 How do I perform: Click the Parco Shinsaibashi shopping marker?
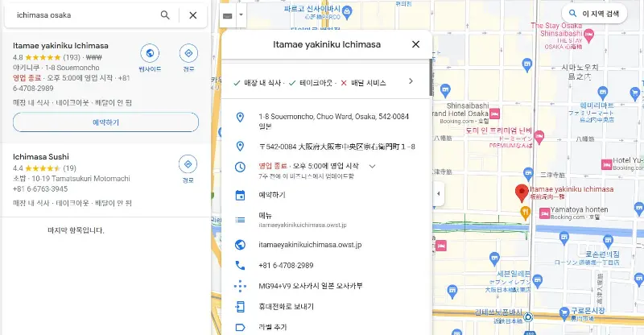coord(347,12)
